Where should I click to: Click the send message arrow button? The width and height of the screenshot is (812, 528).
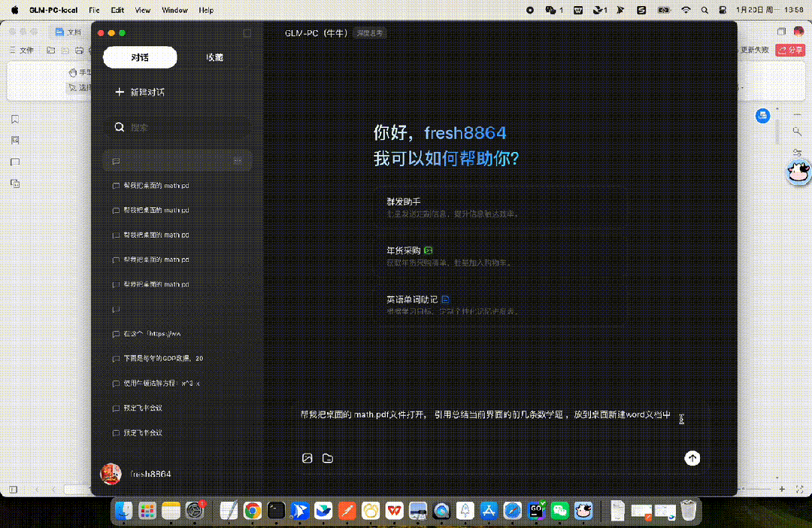point(692,458)
